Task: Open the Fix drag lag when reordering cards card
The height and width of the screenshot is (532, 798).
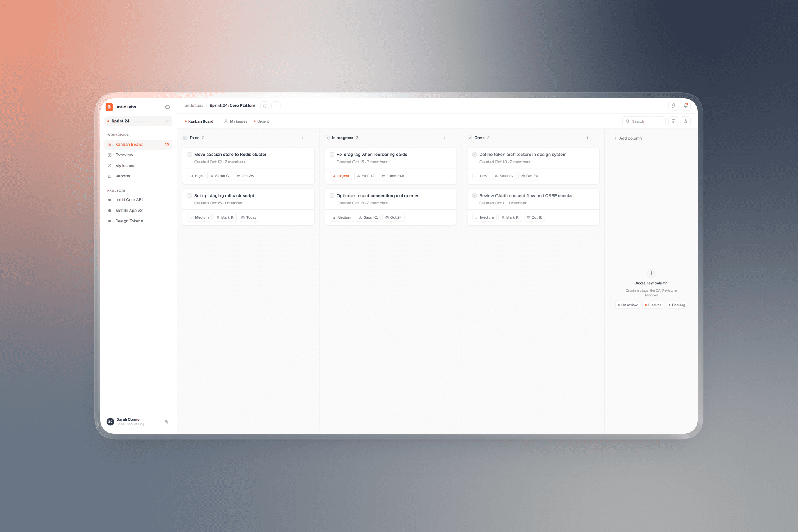Action: [391, 166]
